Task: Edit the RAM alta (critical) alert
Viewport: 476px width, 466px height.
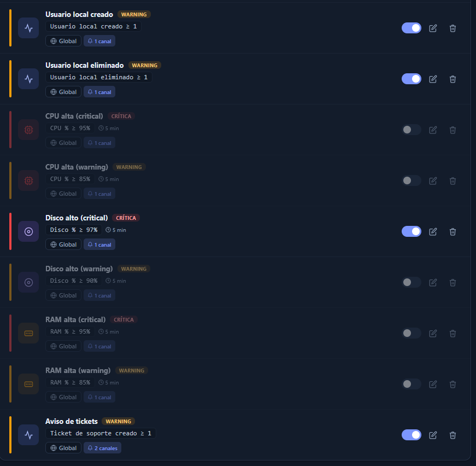Action: click(x=433, y=334)
